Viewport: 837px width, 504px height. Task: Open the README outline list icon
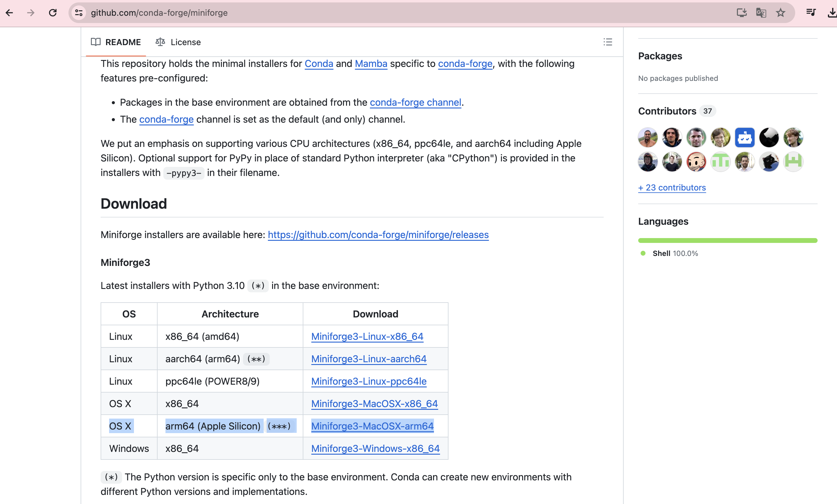point(607,42)
